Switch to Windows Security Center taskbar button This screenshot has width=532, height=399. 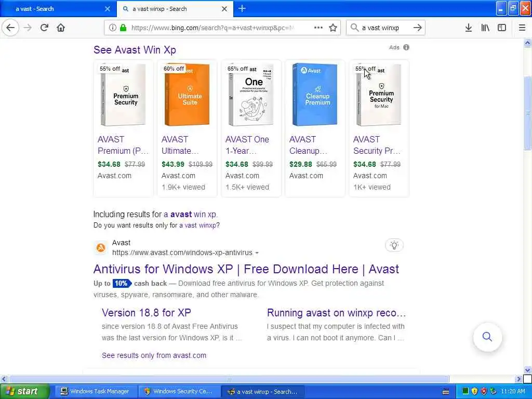[179, 392]
